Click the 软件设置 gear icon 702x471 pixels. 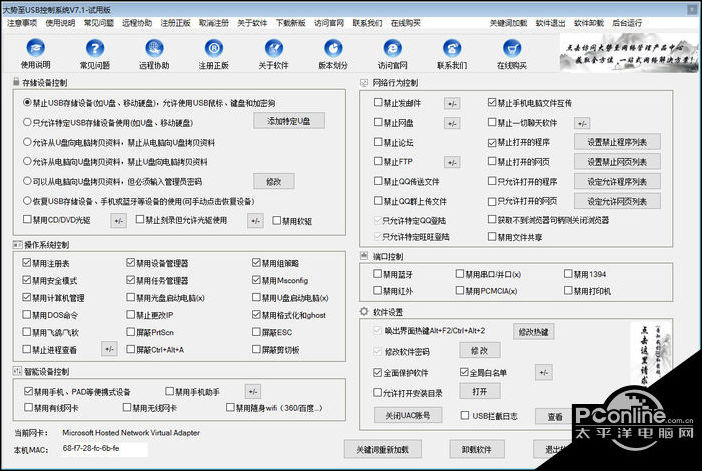pyautogui.click(x=364, y=312)
